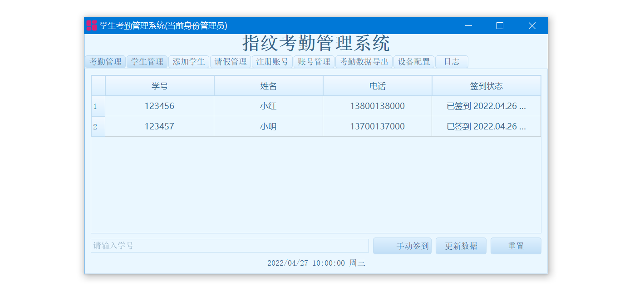Screen dimensions: 644x292
Task: Switch to 考勤管理 tab
Action: [x=105, y=62]
